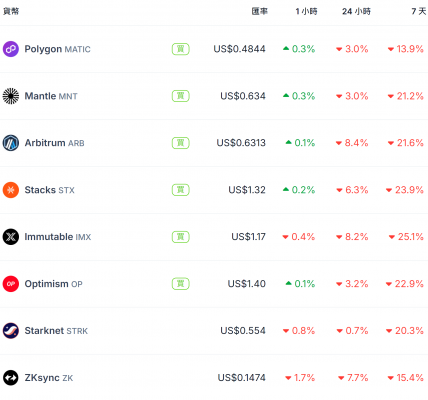Click the buy button for Optimism
Screen dimensions: 428x400
(x=181, y=284)
